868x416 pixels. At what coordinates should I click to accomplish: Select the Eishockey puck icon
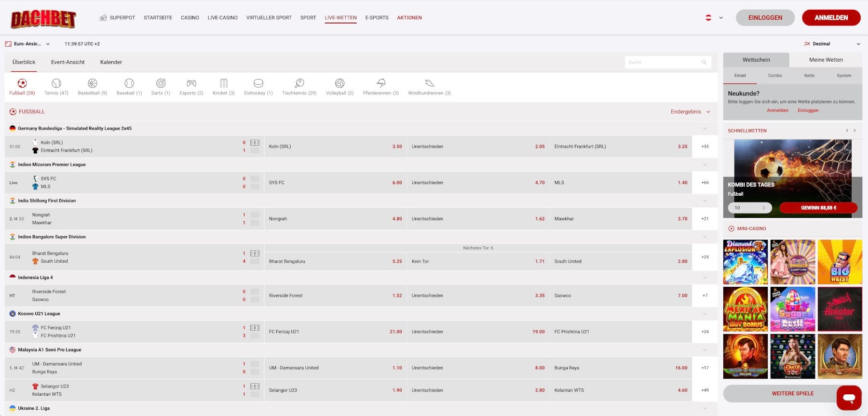pos(258,84)
